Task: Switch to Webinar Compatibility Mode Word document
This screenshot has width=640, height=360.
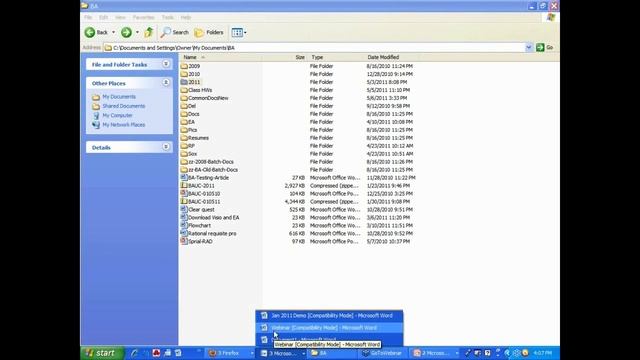Action: pos(329,327)
